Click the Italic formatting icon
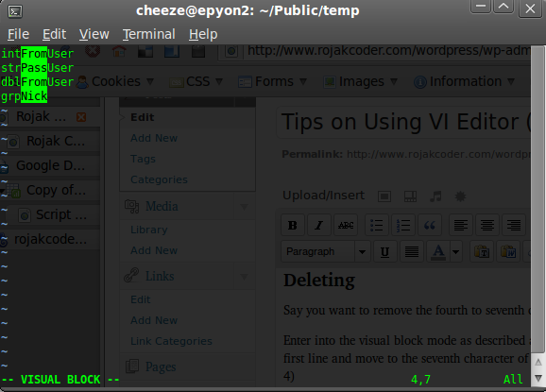546x392 pixels. [319, 225]
